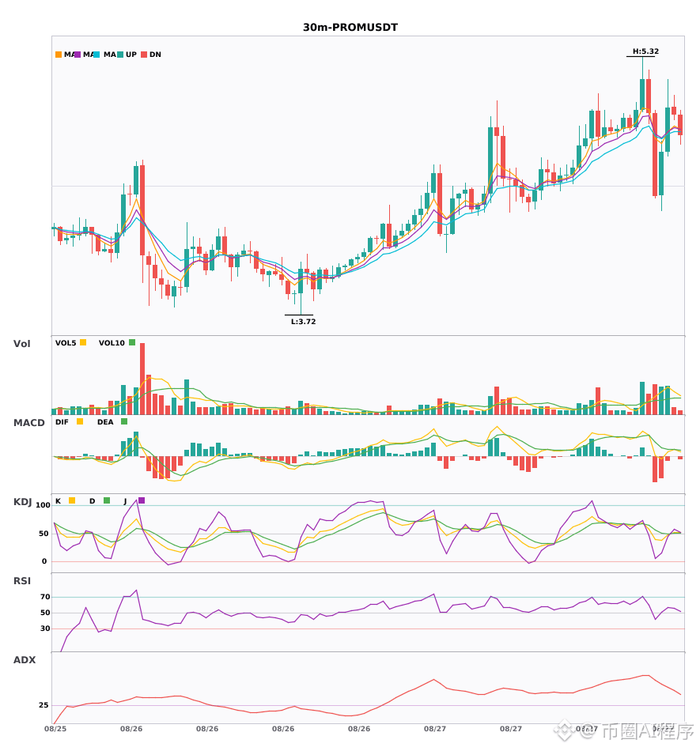The width and height of the screenshot is (700, 751).
Task: Click the RSI 50 axis value
Action: click(45, 613)
